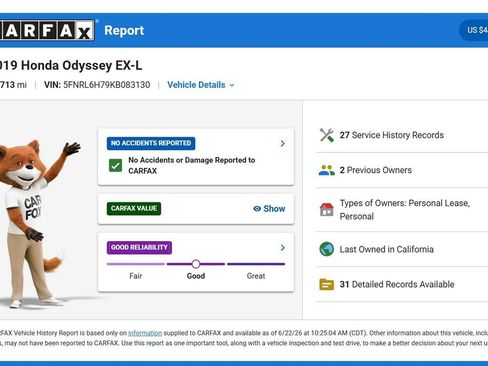Click Types of Owners Personal Lease text
The height and width of the screenshot is (366, 488).
pyautogui.click(x=405, y=210)
